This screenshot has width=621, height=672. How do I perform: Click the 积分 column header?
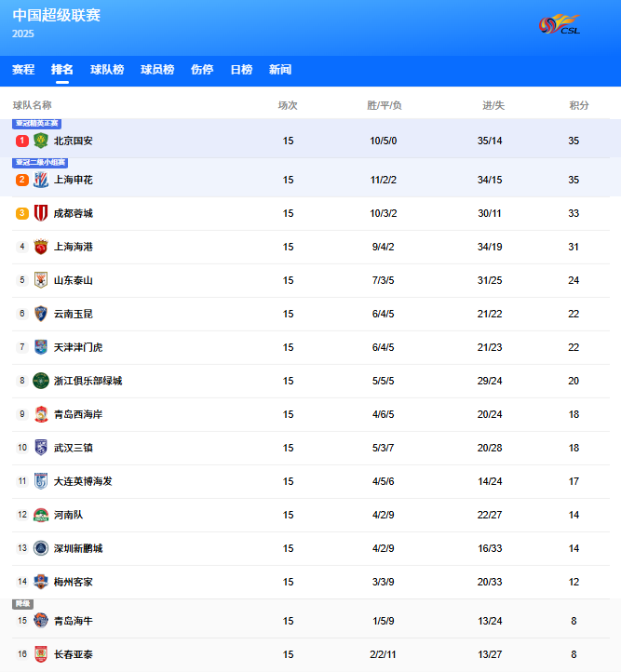[579, 105]
